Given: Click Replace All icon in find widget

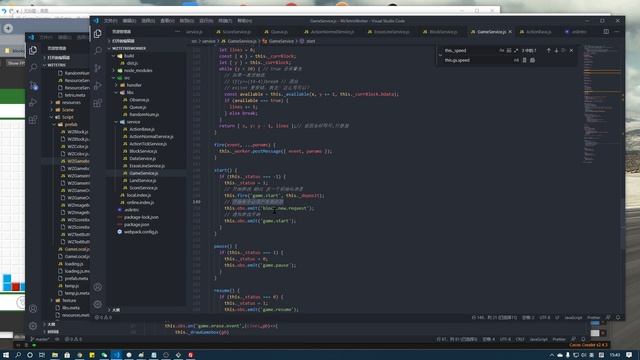Looking at the screenshot, I should pyautogui.click(x=532, y=60).
